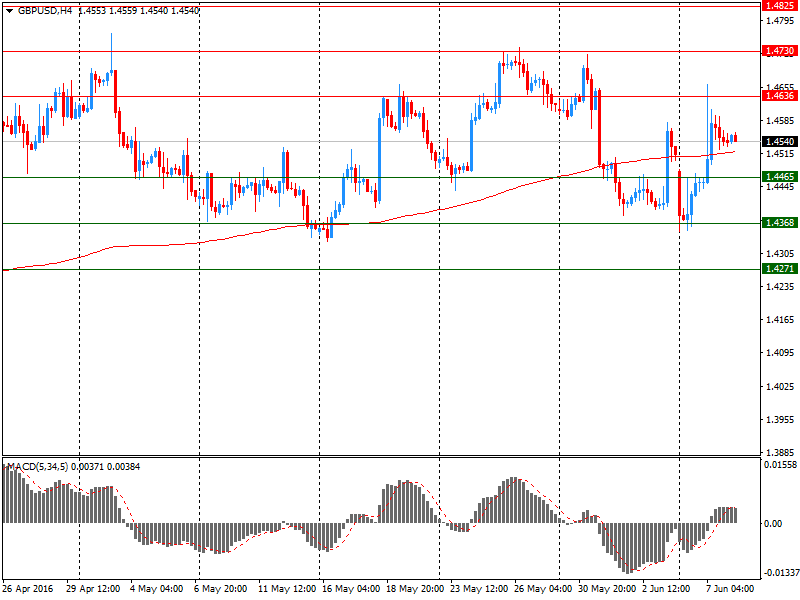
Task: Select the 1.4585 price scale value
Action: point(781,121)
